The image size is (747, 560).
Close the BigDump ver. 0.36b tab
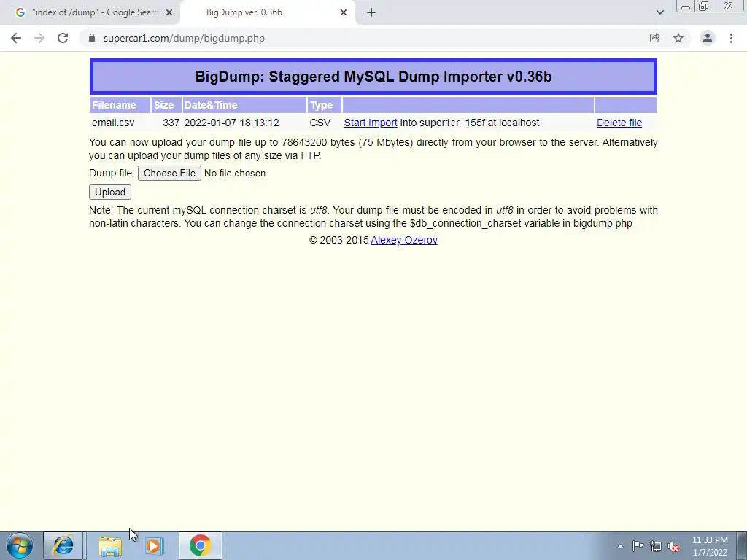[x=344, y=12]
